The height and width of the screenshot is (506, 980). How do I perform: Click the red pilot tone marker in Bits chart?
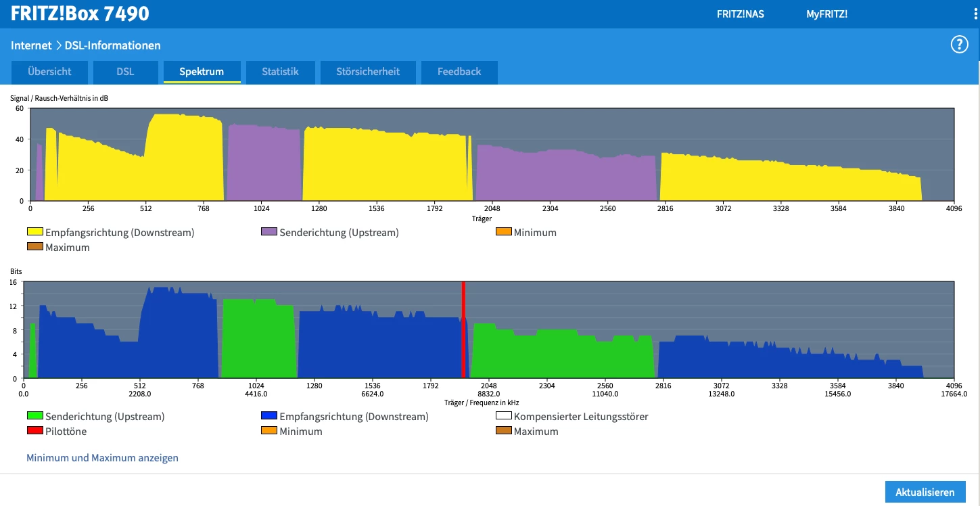pos(463,329)
